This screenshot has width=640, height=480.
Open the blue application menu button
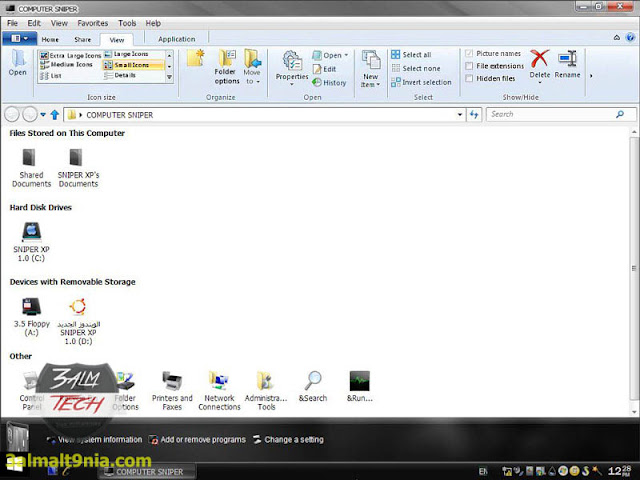click(20, 38)
